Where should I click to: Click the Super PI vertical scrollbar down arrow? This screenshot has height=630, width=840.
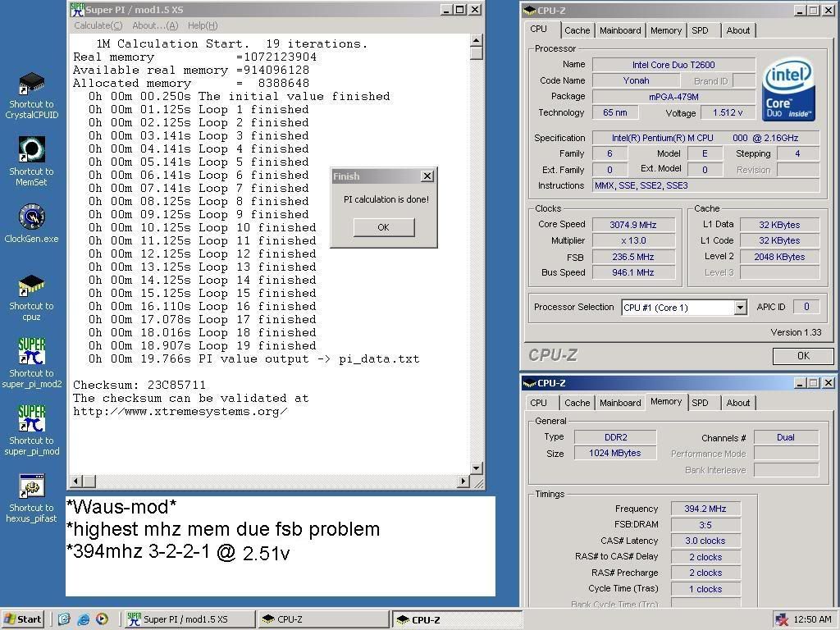click(x=477, y=468)
